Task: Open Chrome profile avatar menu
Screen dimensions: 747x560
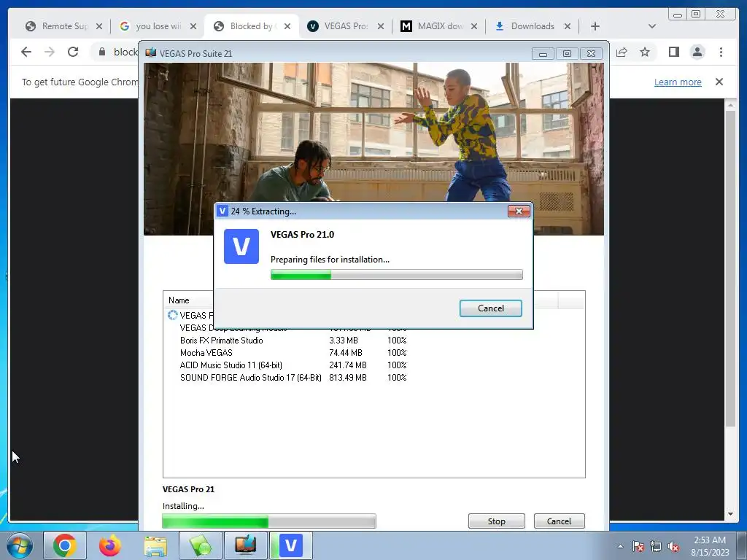Action: (x=697, y=52)
